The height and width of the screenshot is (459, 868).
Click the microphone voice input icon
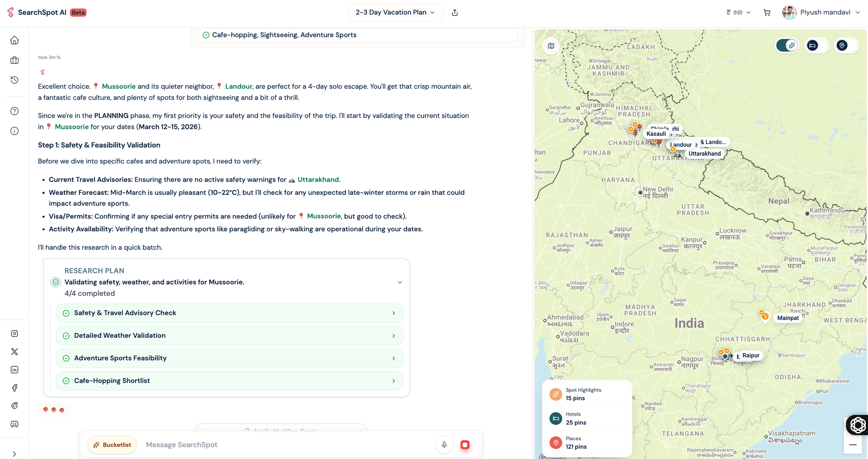click(444, 445)
